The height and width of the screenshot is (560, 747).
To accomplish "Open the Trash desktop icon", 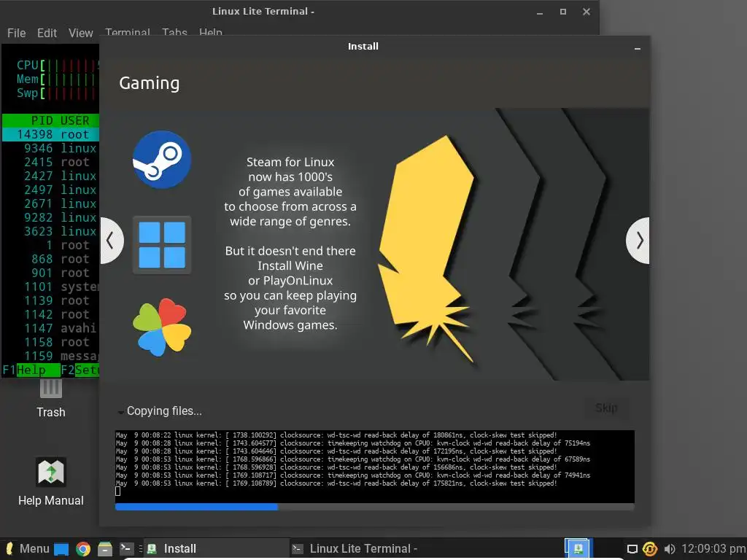I will pos(51,399).
